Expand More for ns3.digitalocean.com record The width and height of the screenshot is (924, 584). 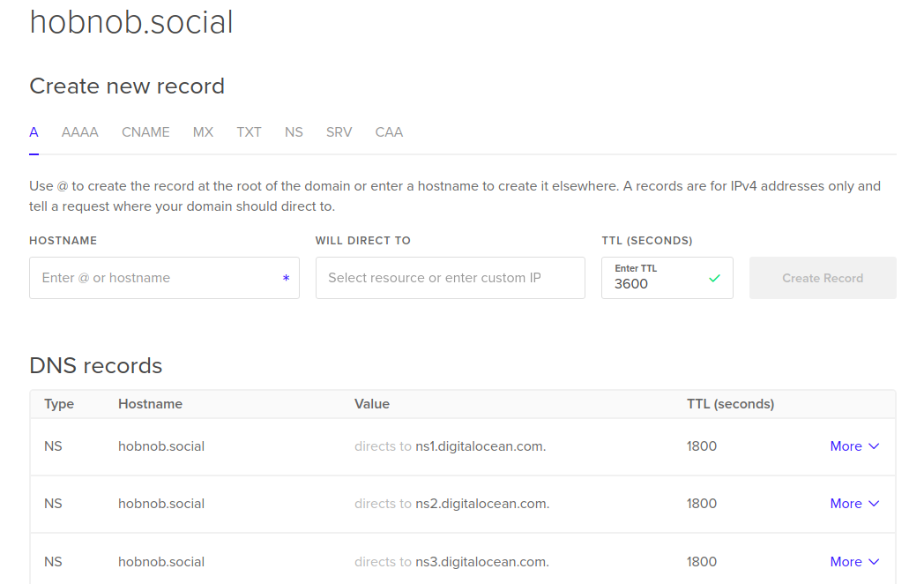click(854, 562)
